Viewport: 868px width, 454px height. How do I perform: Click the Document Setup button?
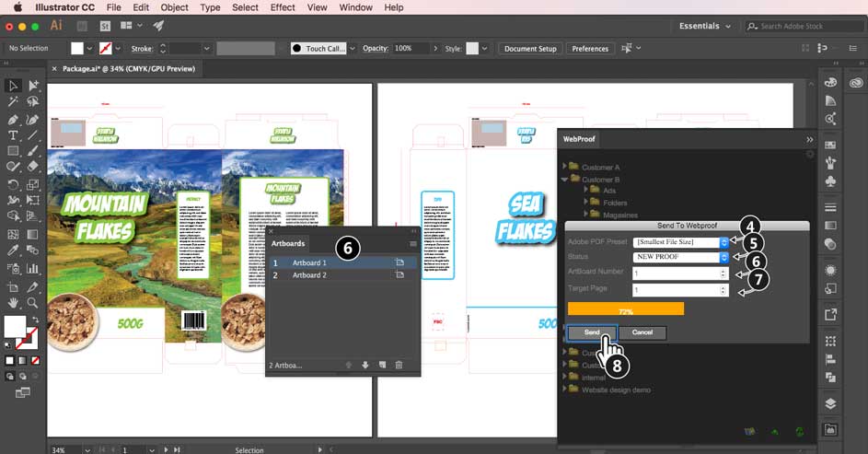[x=530, y=48]
